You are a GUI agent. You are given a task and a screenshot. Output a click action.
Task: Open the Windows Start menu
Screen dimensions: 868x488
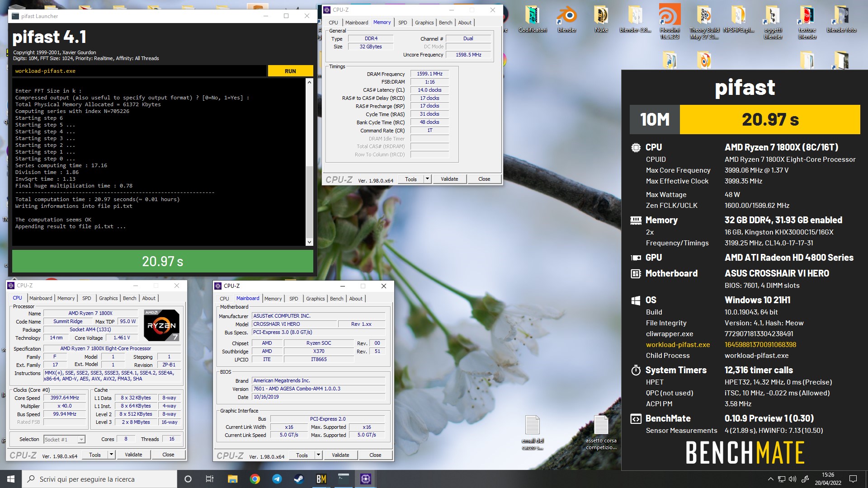tap(11, 479)
